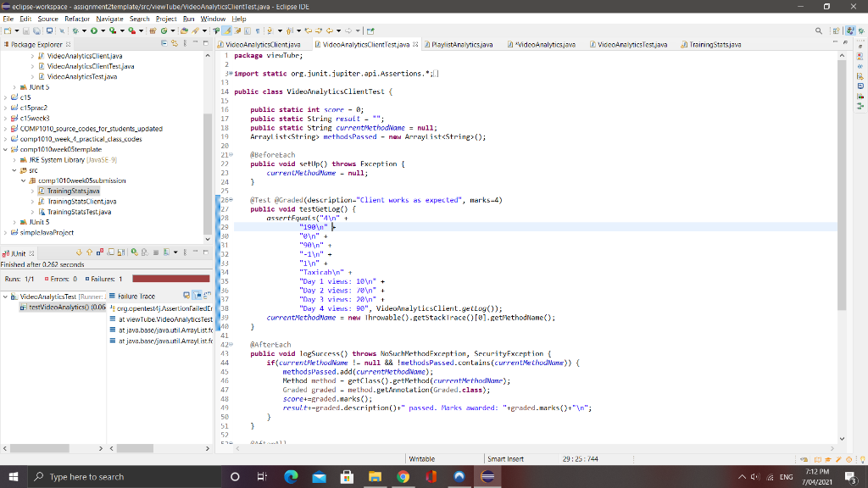Start the Debug toolbar icon
This screenshot has height=488, width=868.
coord(75,30)
